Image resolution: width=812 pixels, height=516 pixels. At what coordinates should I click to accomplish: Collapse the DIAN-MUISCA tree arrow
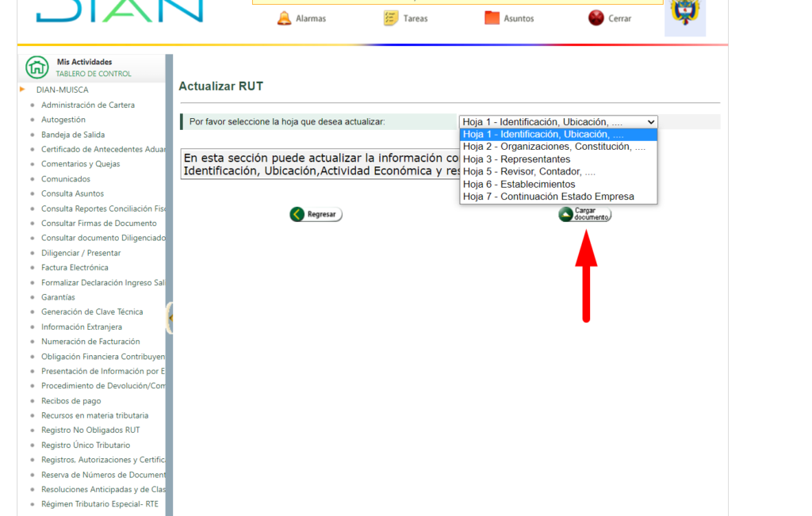point(23,90)
